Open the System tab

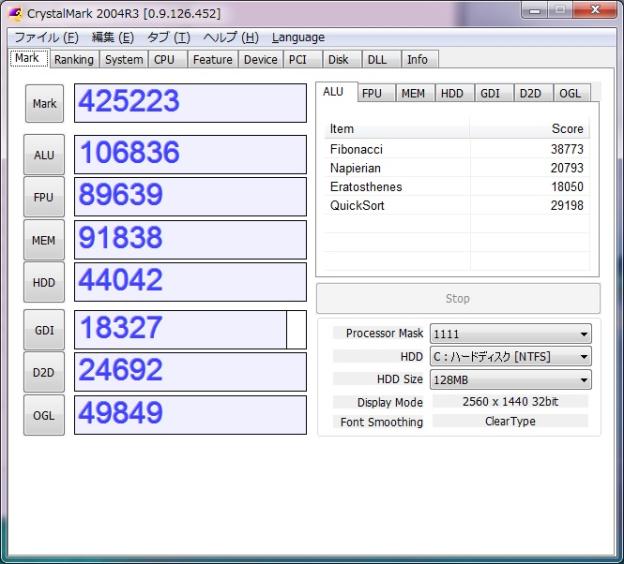pos(124,59)
